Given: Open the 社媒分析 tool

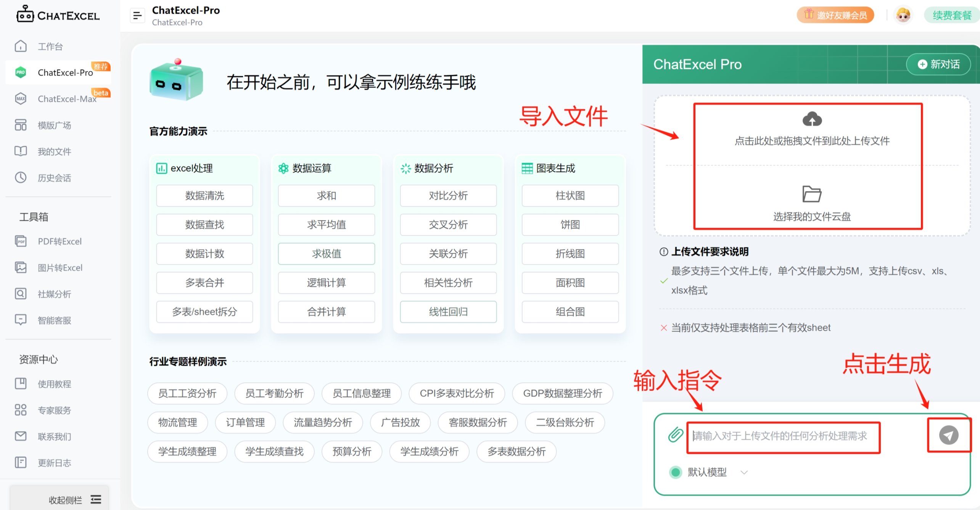Looking at the screenshot, I should click(54, 294).
